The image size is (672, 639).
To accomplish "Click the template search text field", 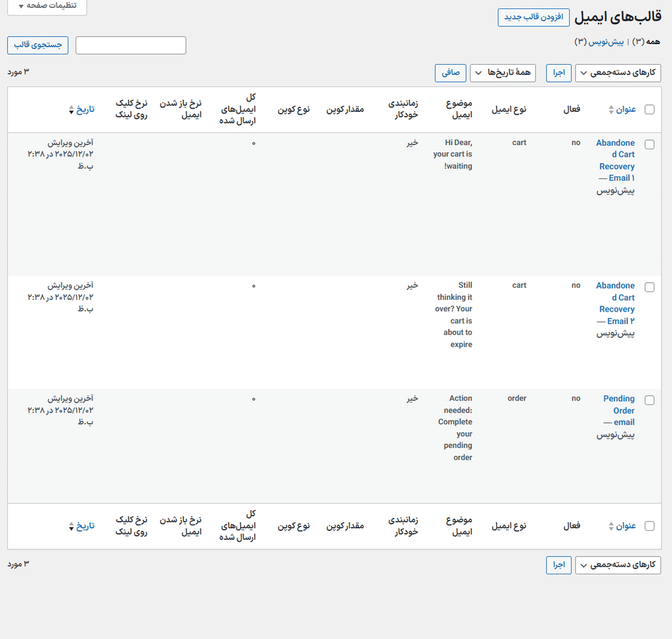I will coord(131,45).
